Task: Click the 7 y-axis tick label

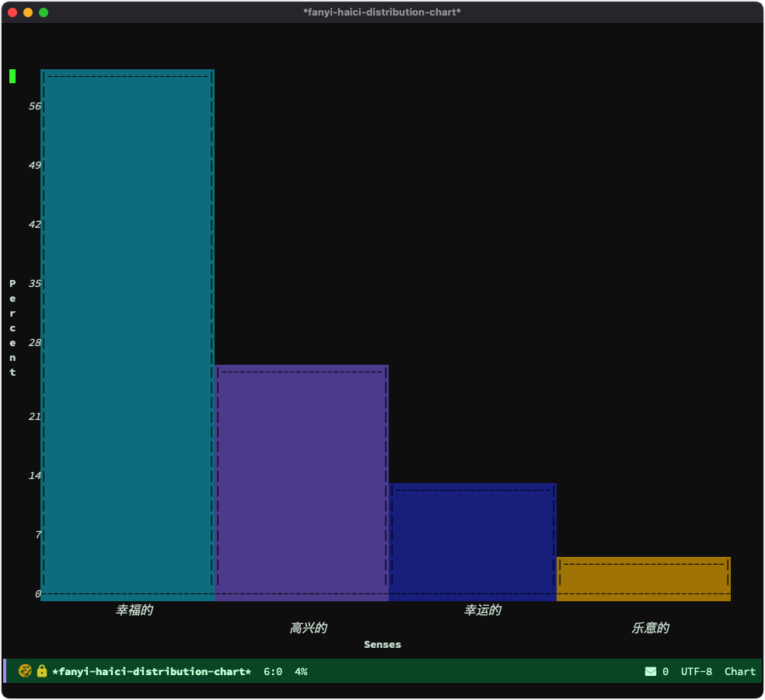Action: pyautogui.click(x=38, y=534)
